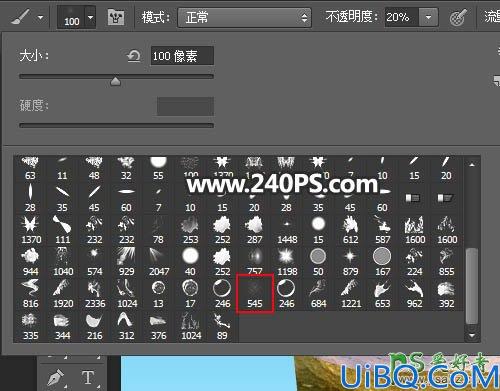Select the 1198 starburst brush
500x391 pixels.
pyautogui.click(x=287, y=262)
